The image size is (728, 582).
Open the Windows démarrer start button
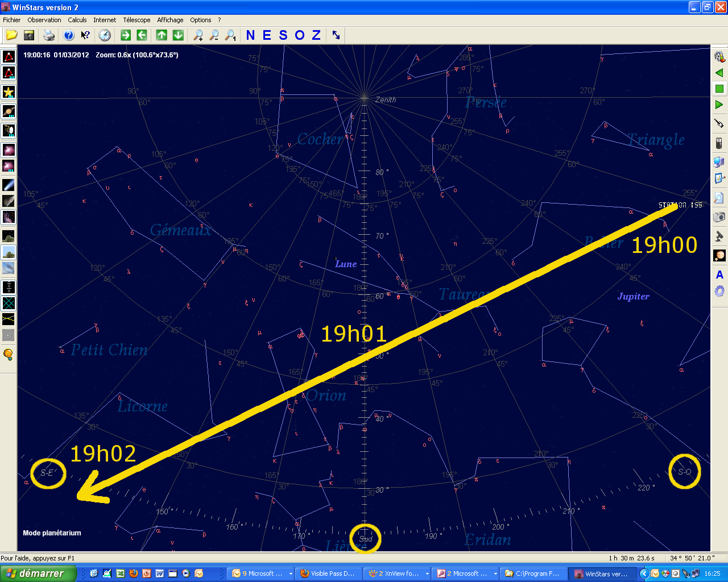click(x=38, y=573)
